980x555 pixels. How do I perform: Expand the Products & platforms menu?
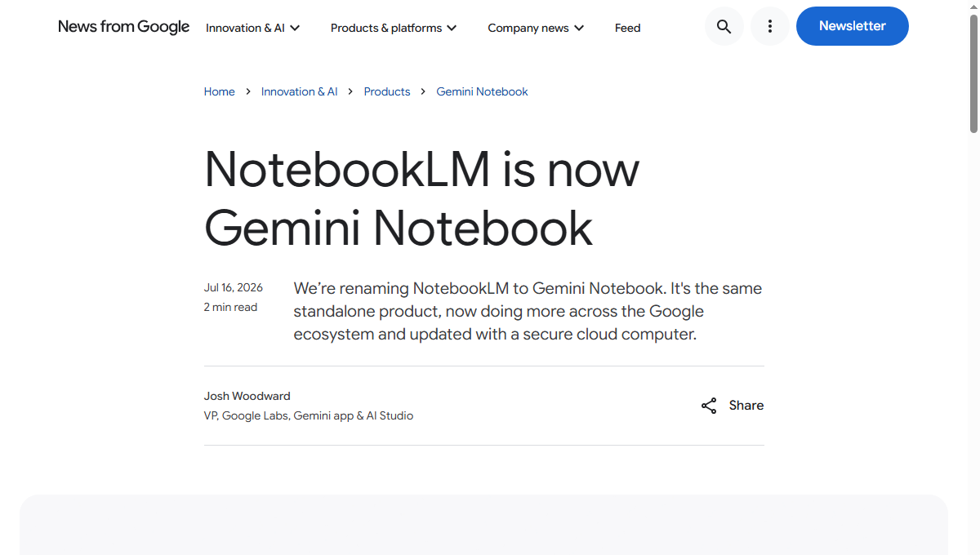pyautogui.click(x=394, y=28)
